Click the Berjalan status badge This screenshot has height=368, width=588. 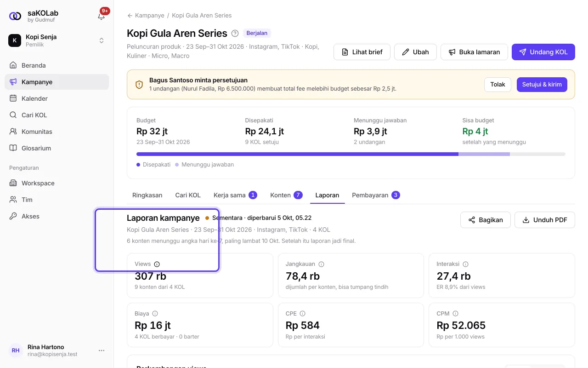click(257, 33)
